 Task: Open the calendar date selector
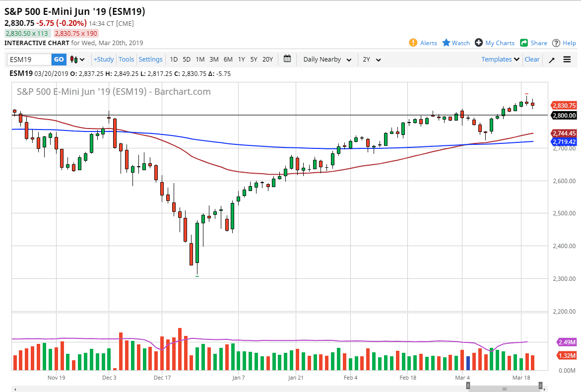click(287, 59)
